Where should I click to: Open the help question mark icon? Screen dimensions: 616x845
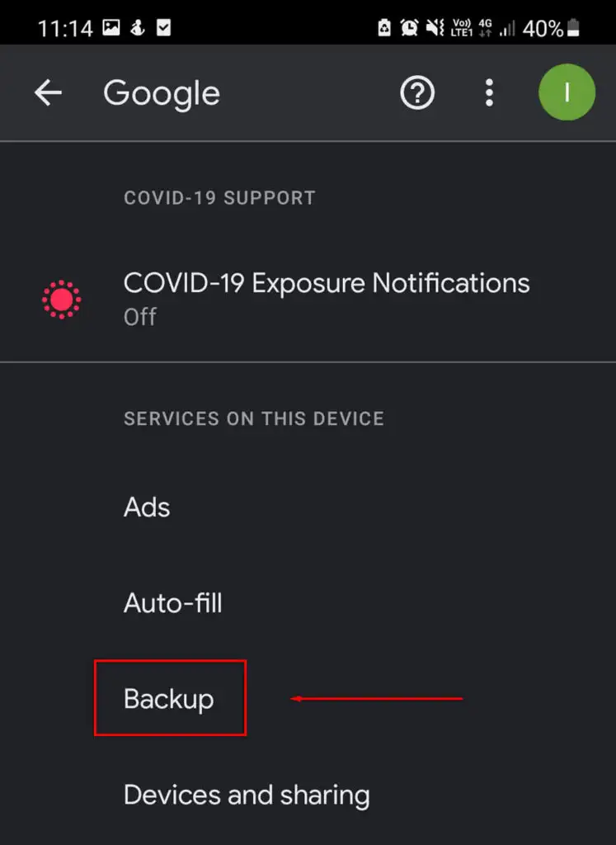click(417, 92)
